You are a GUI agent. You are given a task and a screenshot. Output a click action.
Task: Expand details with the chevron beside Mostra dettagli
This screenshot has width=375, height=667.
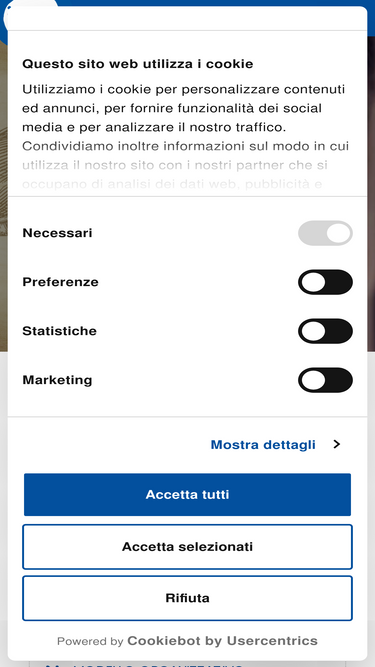click(337, 445)
